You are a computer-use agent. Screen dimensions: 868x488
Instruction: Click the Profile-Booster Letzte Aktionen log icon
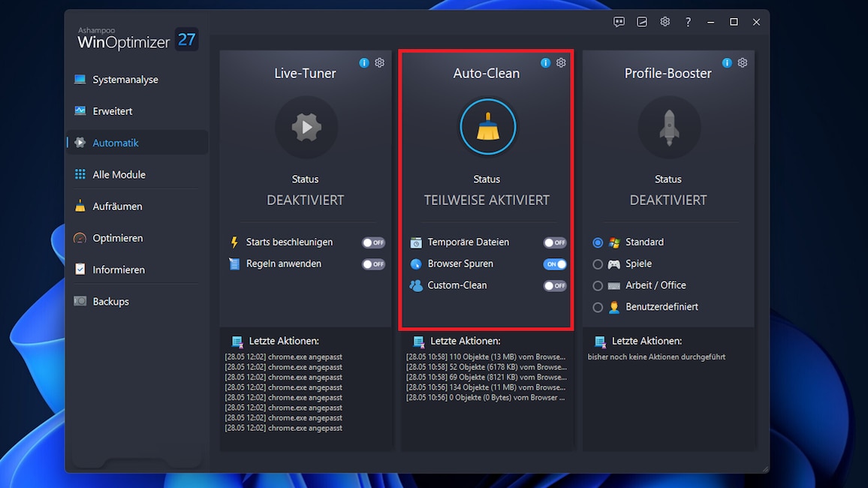pos(600,342)
